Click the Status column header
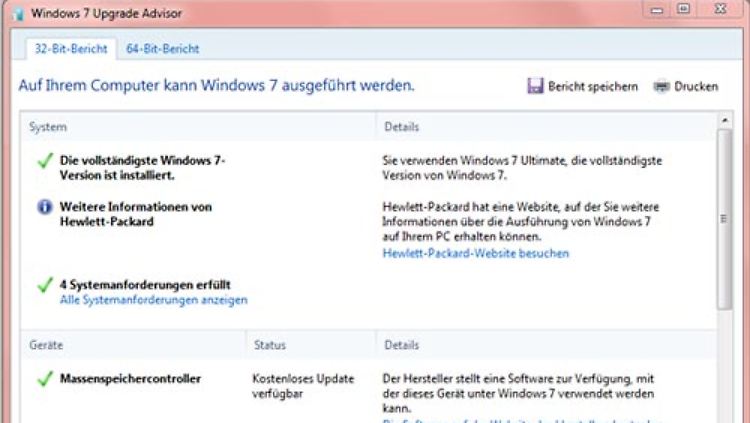Screen dimensions: 750x423 coord(270,345)
